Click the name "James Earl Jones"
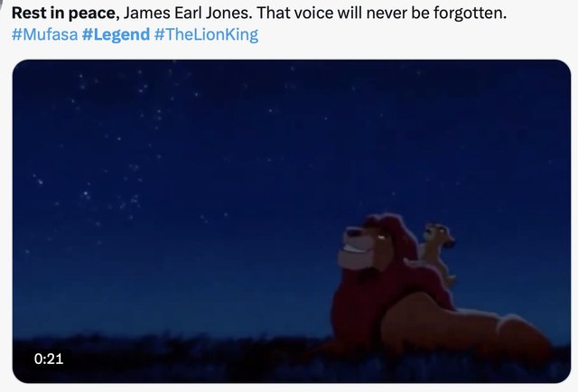The width and height of the screenshot is (578, 392). point(186,14)
